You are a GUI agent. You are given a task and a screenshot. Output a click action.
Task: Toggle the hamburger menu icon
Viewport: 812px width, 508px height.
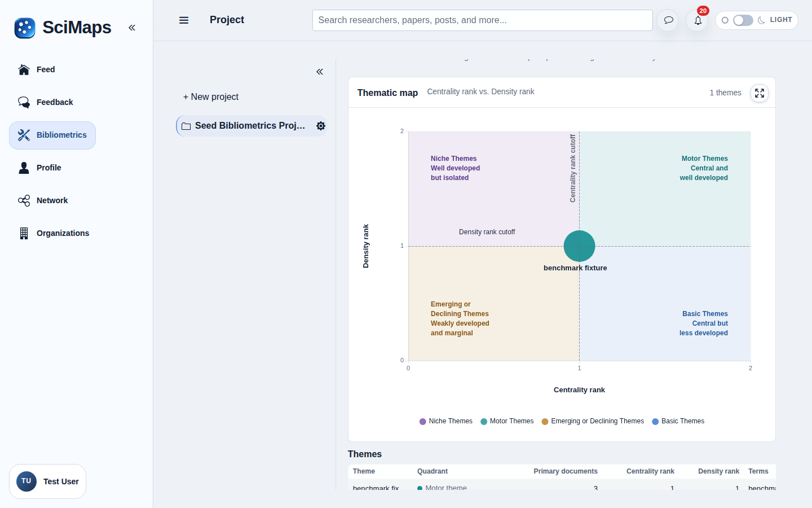[184, 20]
